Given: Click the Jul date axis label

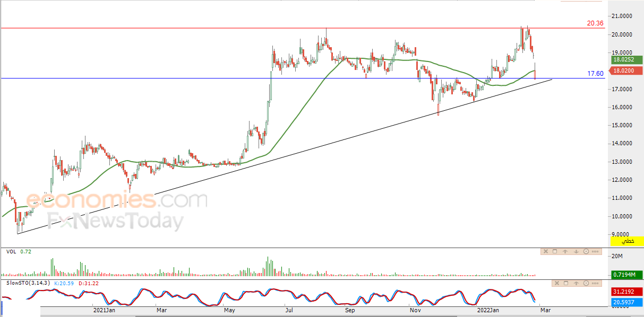Looking at the screenshot, I should pyautogui.click(x=289, y=310).
